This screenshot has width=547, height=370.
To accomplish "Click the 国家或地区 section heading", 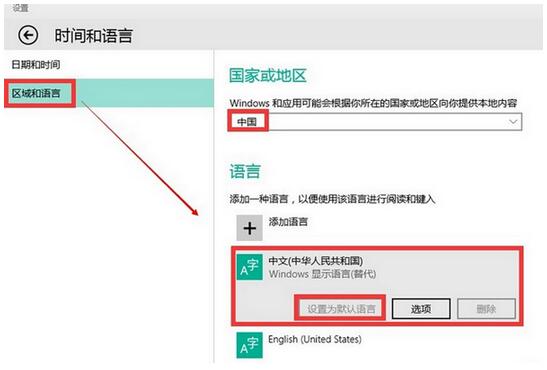I will click(x=268, y=76).
